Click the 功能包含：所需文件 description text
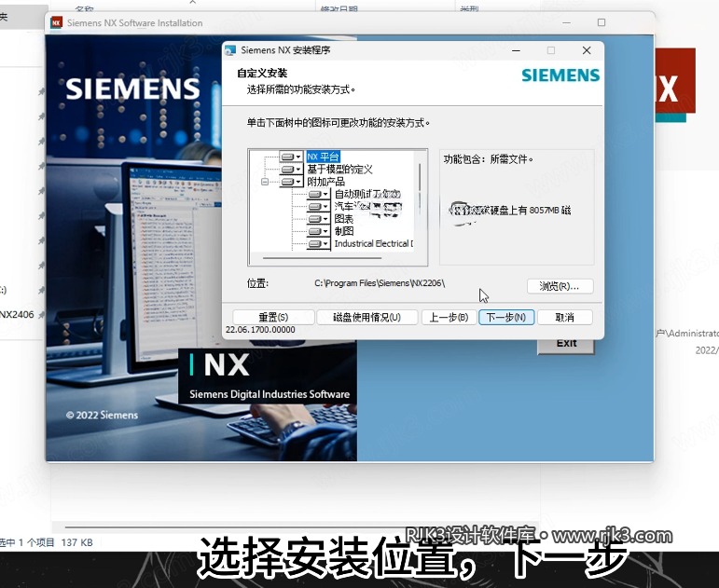Viewport: 719px width, 588px height. coord(488,159)
